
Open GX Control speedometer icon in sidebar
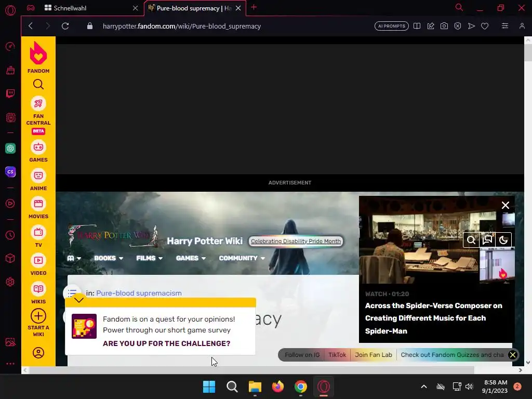tap(10, 46)
